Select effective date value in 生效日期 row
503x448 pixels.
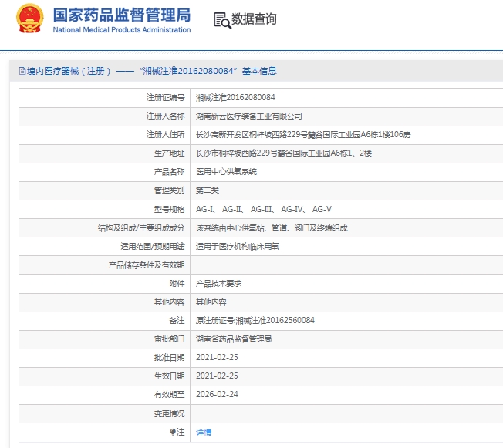[x=217, y=376]
